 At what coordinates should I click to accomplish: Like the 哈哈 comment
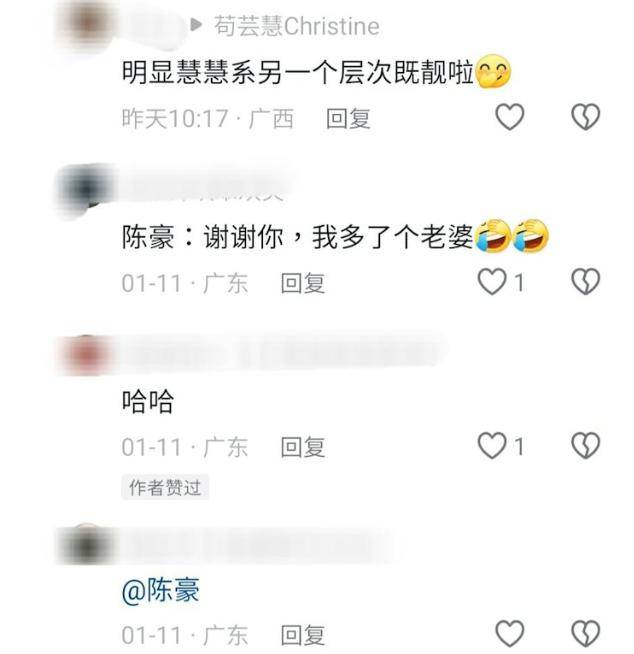[x=492, y=446]
